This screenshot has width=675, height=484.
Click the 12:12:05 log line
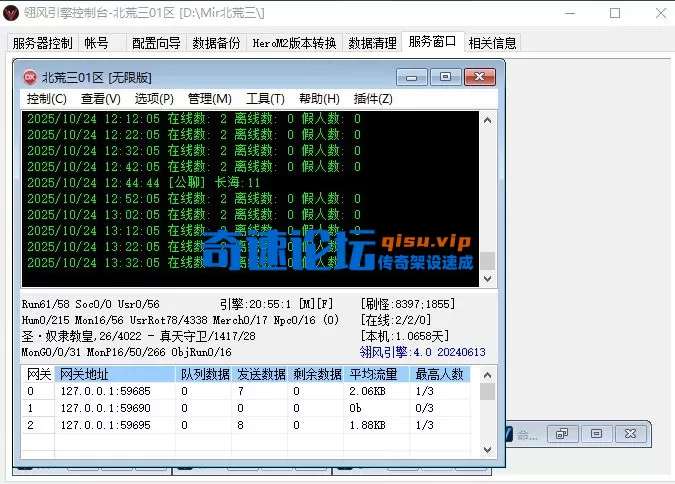pyautogui.click(x=194, y=118)
